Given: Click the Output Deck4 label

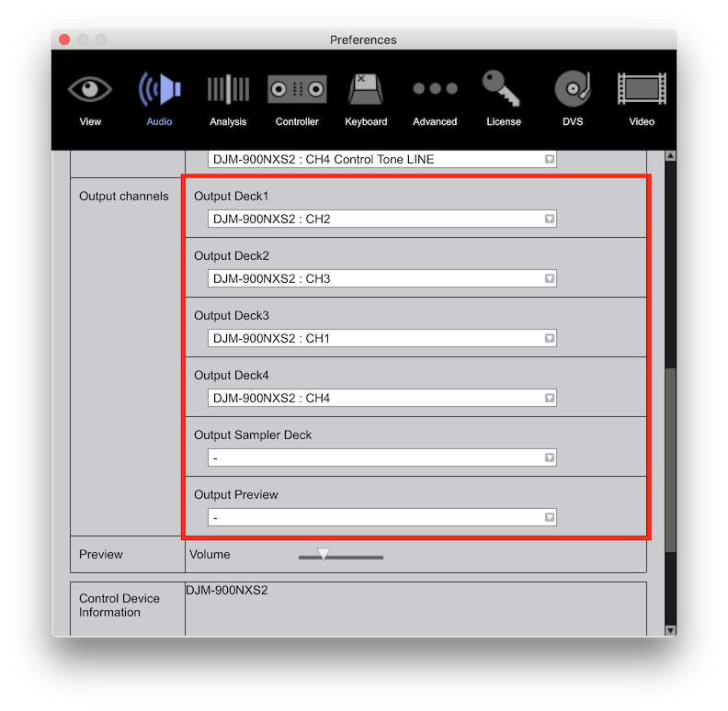Looking at the screenshot, I should pyautogui.click(x=232, y=375).
